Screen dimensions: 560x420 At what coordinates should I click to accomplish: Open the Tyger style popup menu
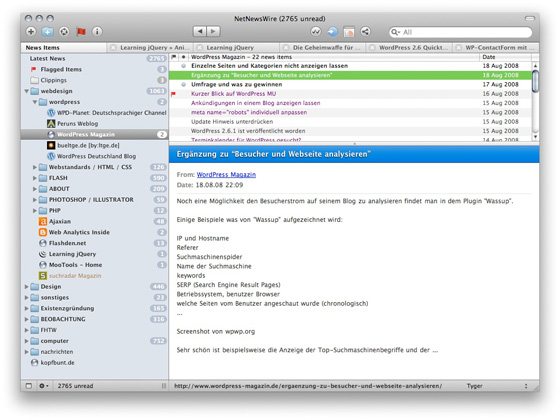[496, 386]
